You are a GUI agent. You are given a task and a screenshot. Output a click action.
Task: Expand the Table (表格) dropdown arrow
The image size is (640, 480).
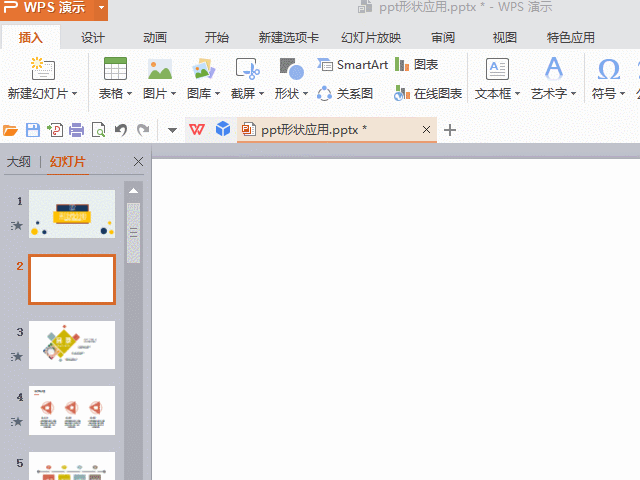pyautogui.click(x=129, y=94)
